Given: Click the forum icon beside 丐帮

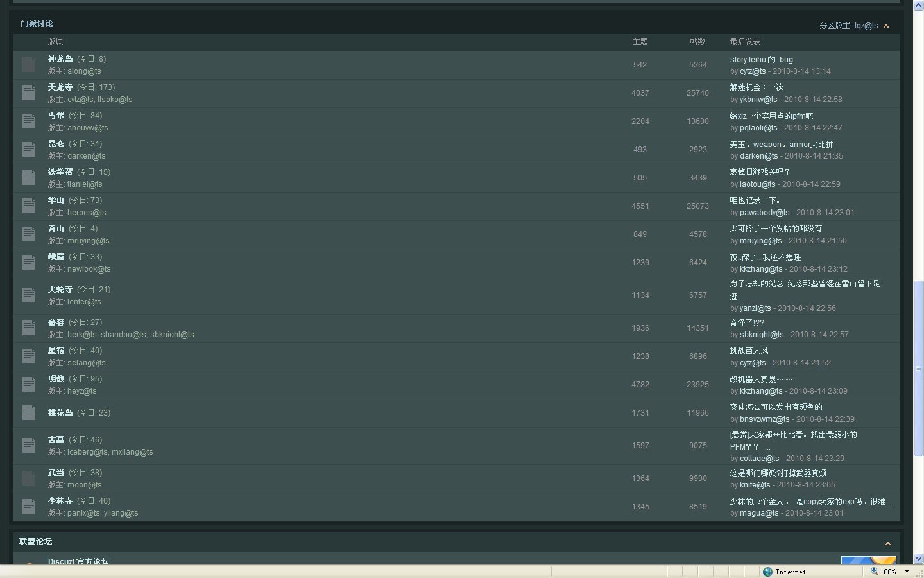Looking at the screenshot, I should (28, 121).
